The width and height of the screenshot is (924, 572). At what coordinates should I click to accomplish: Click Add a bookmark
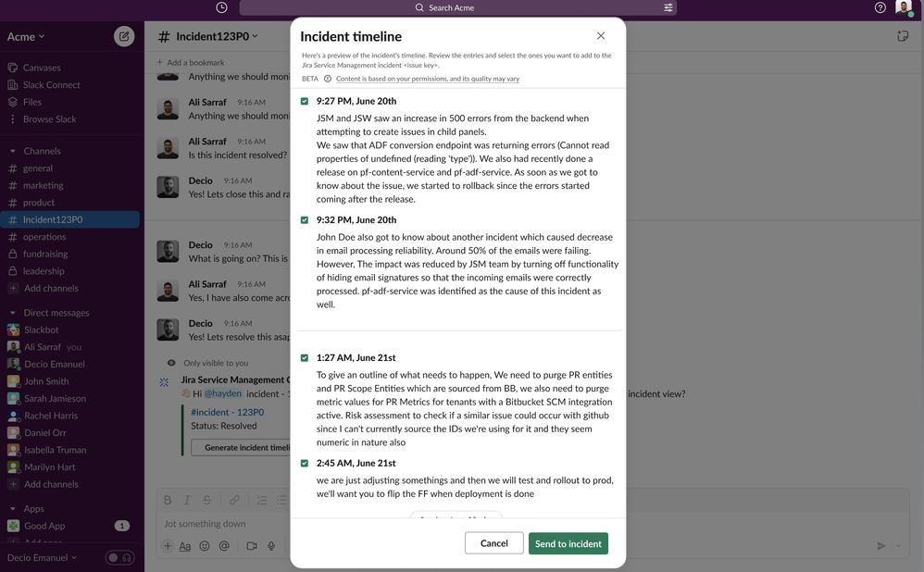(191, 62)
